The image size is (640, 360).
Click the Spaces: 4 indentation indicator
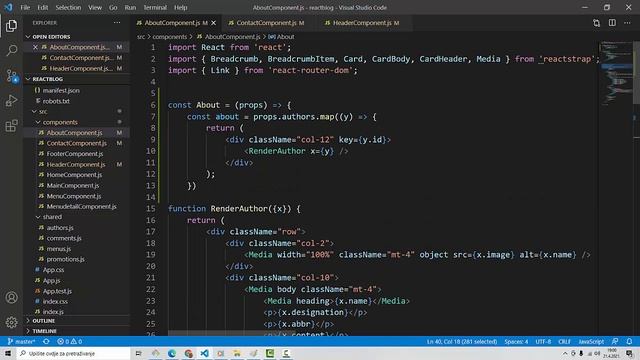(x=516, y=341)
